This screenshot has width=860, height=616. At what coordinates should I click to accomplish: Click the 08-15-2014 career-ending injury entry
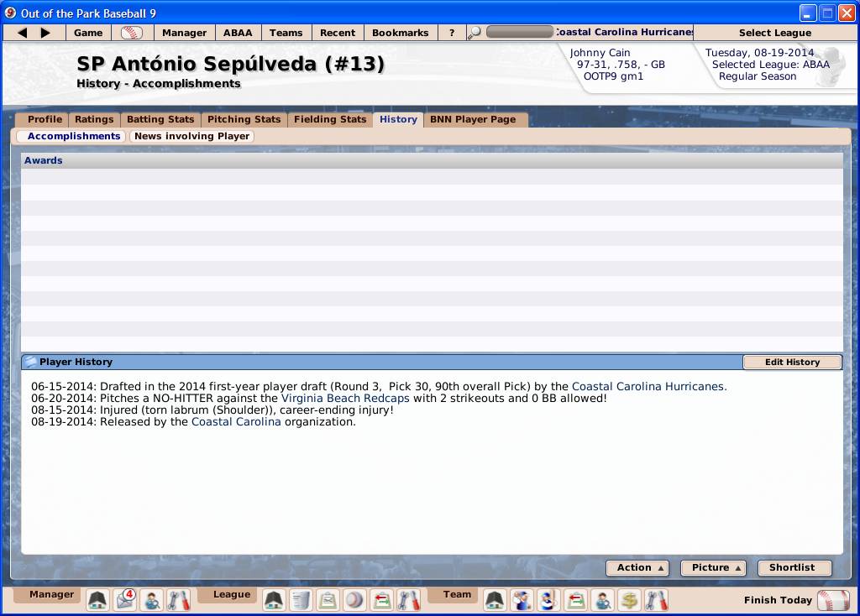click(x=212, y=410)
